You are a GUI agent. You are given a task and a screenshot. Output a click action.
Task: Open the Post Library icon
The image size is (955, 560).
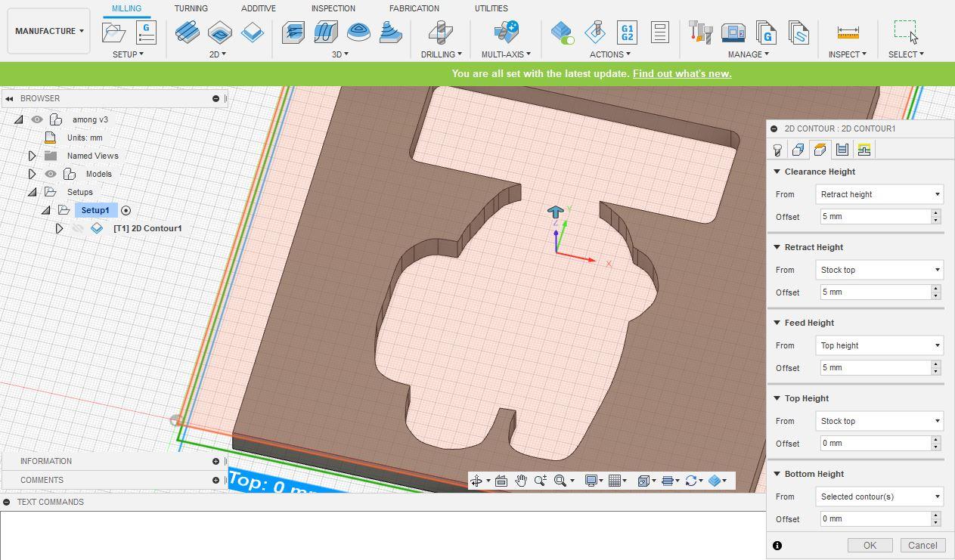coord(766,32)
